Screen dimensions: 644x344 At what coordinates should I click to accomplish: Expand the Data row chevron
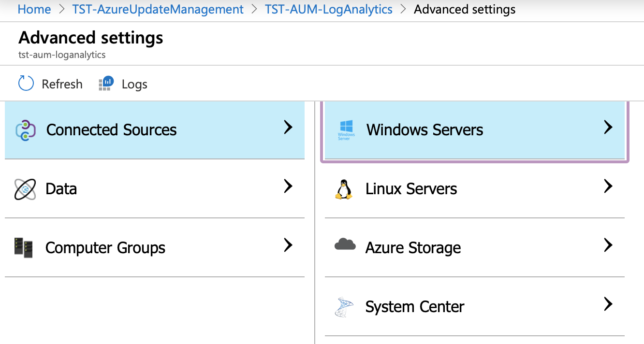point(288,186)
